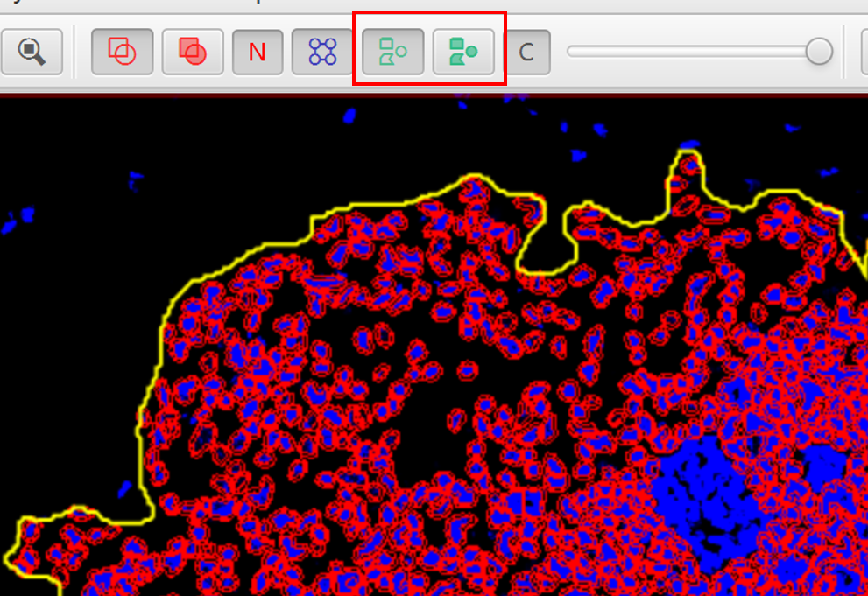
Task: Click the isolated blue spots at far left edge
Action: coord(18,219)
